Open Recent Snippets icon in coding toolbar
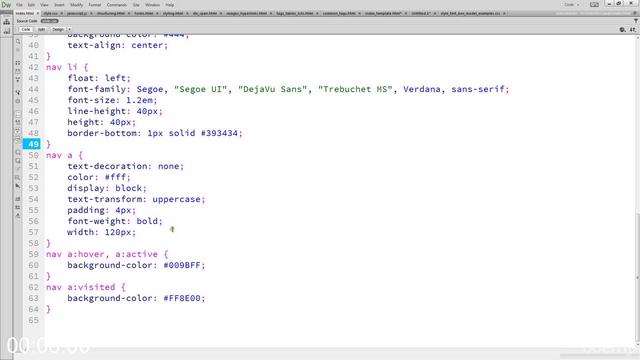 18,178
